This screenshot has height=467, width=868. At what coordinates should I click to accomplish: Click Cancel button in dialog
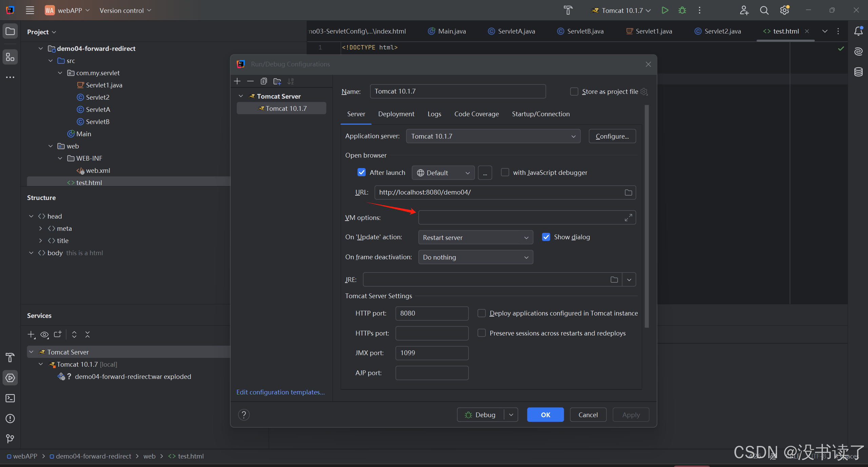pos(588,415)
